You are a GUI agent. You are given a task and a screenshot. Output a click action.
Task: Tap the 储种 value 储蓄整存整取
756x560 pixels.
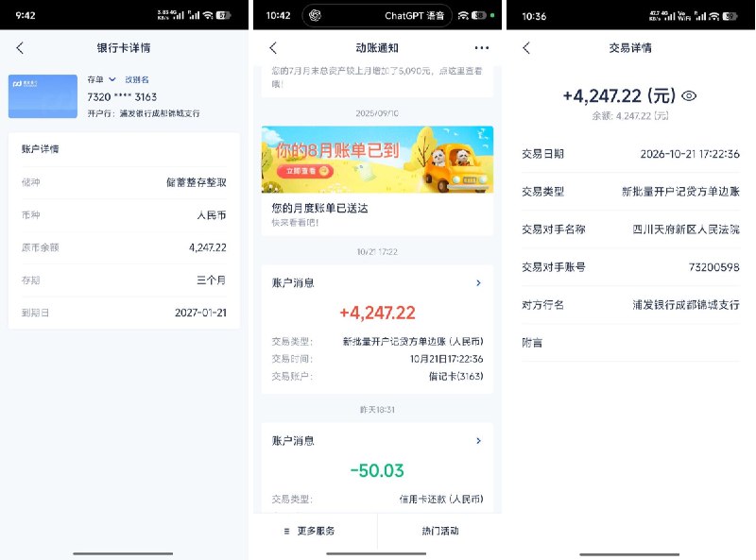pyautogui.click(x=197, y=182)
